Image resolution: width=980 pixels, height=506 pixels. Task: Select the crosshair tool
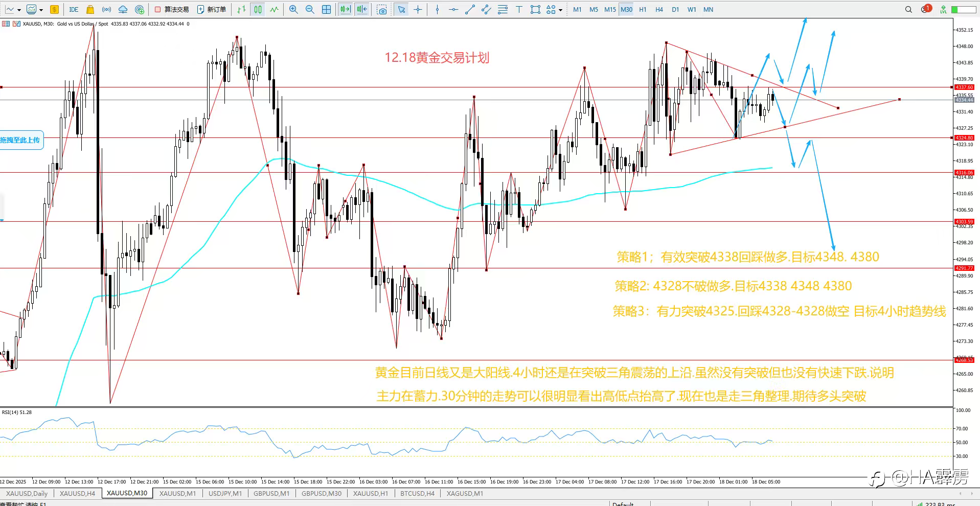(x=418, y=9)
